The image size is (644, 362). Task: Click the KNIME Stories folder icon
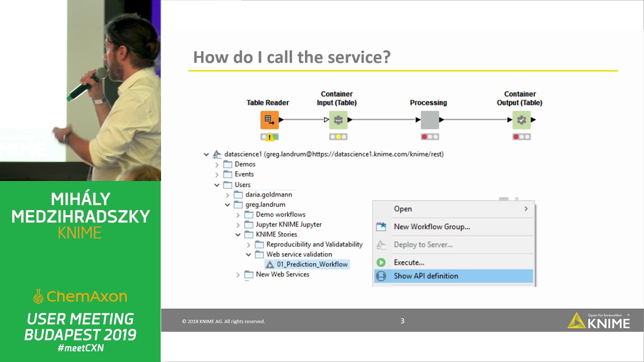click(249, 234)
